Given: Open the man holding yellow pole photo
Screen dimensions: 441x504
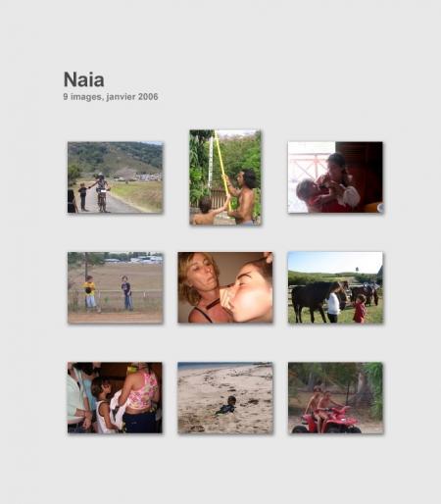Looking at the screenshot, I should [x=225, y=177].
